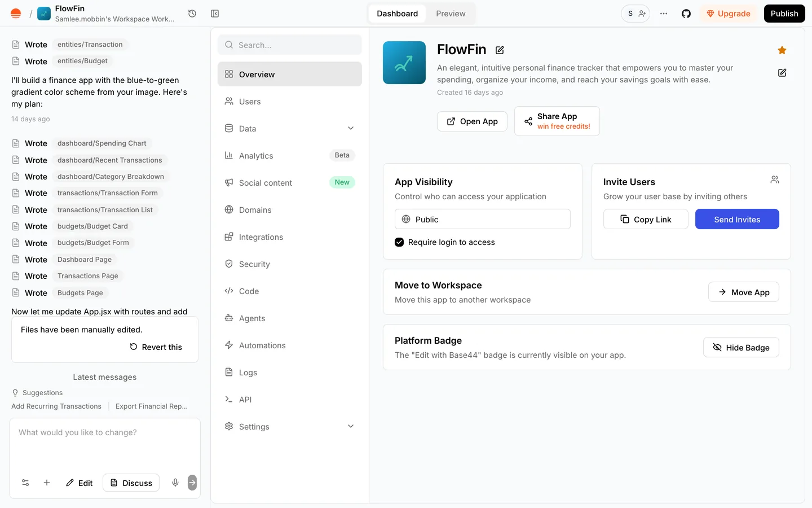
Task: Open Analytics in the sidebar
Action: [x=290, y=156]
